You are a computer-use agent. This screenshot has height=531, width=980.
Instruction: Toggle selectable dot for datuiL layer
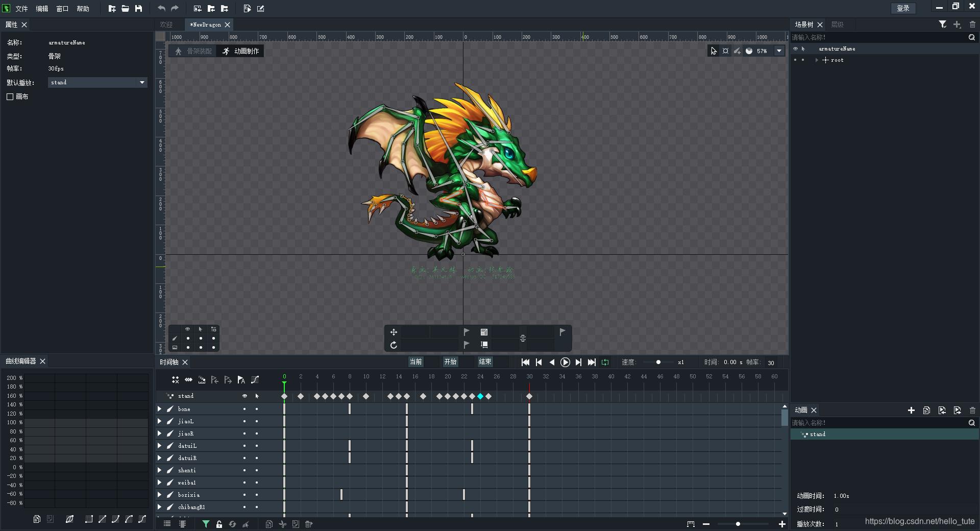[x=257, y=446]
